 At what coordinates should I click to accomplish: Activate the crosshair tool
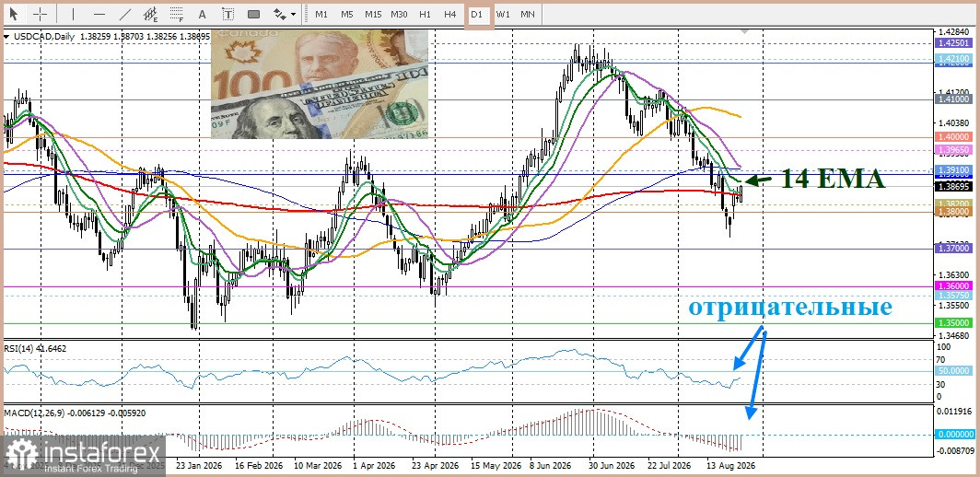tap(40, 14)
